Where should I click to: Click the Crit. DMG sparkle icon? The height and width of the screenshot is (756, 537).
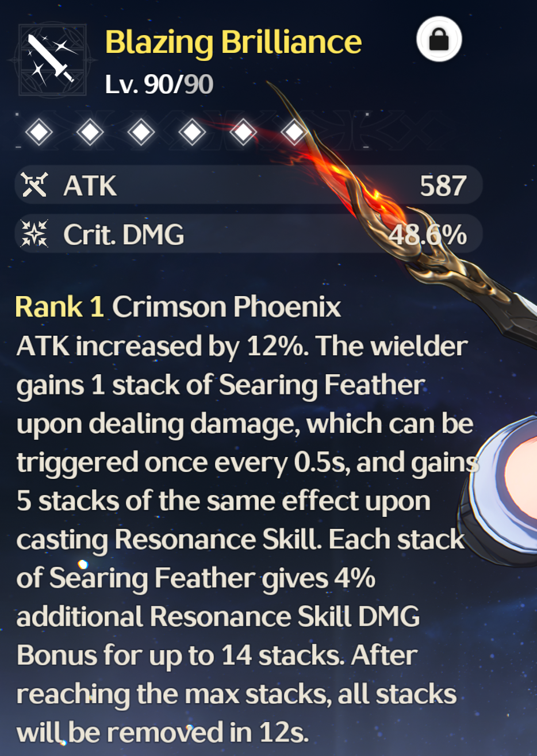(x=34, y=234)
